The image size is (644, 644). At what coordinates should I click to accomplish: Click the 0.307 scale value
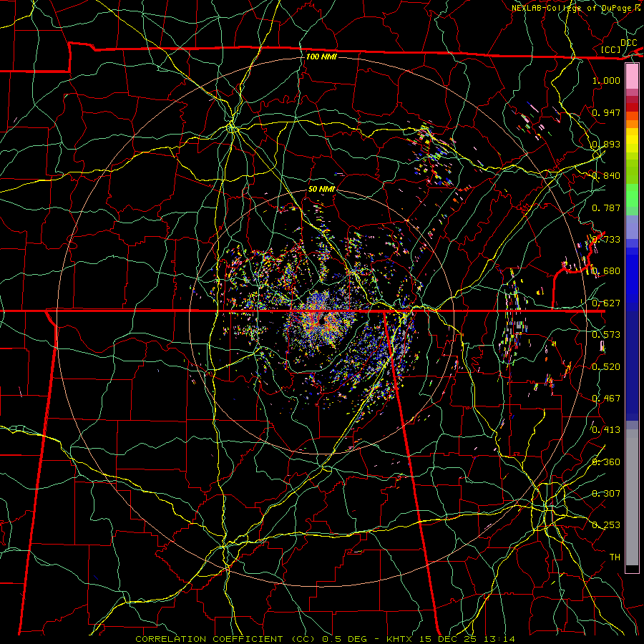tap(606, 493)
